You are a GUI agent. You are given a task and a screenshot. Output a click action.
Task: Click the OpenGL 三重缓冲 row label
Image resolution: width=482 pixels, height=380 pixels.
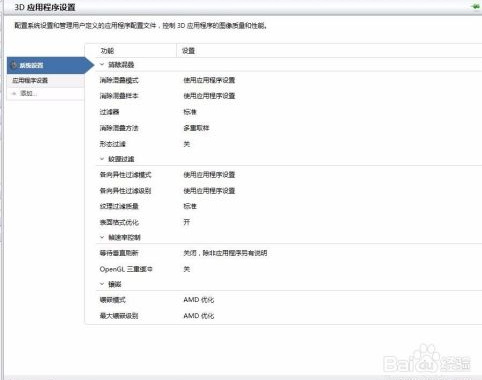[x=126, y=269]
